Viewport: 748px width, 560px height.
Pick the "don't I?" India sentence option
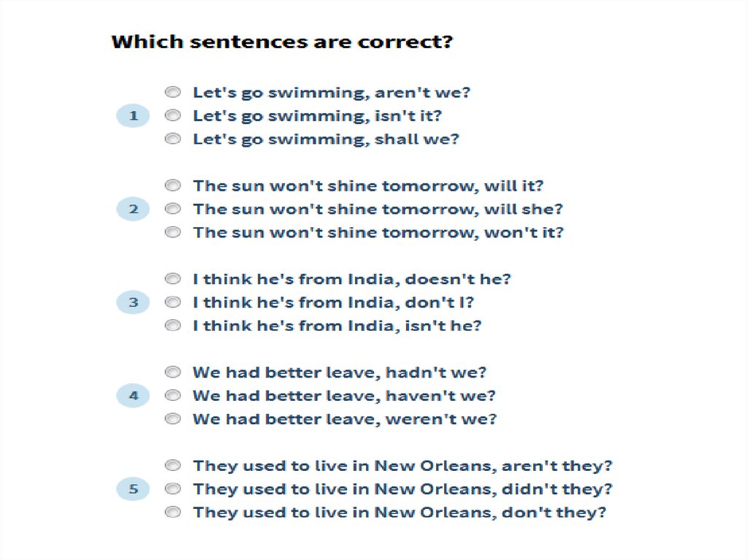[172, 302]
